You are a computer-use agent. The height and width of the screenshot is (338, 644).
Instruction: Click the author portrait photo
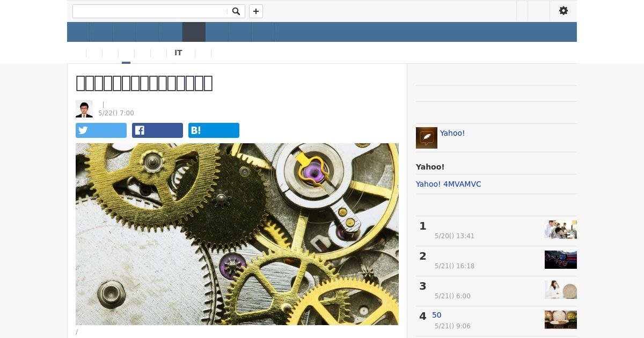(84, 109)
